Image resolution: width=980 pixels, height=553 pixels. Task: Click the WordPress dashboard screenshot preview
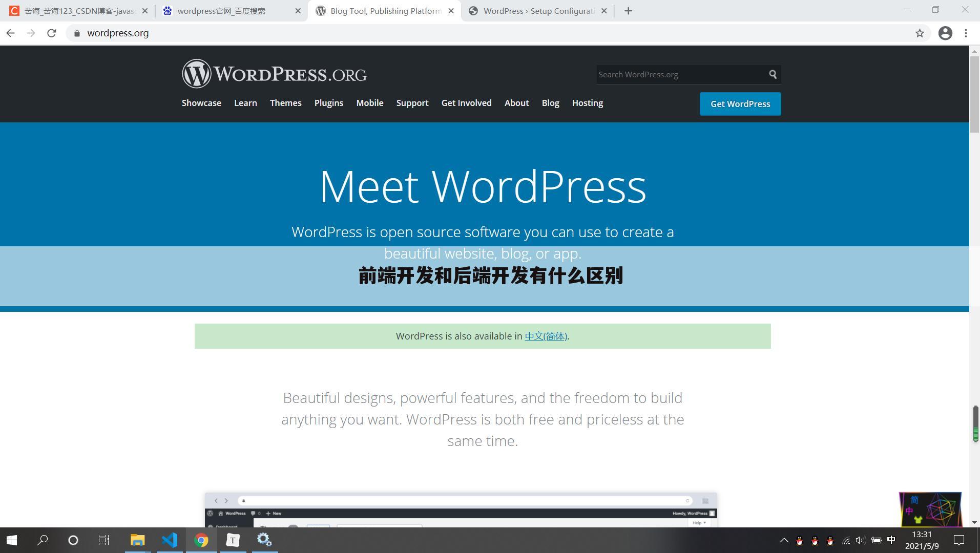coord(461,510)
